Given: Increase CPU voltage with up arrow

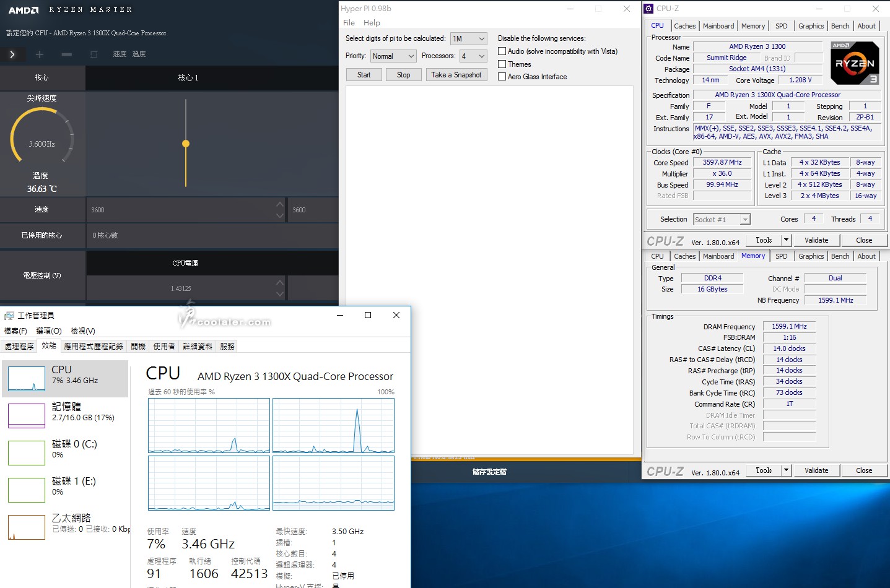Looking at the screenshot, I should pyautogui.click(x=280, y=282).
